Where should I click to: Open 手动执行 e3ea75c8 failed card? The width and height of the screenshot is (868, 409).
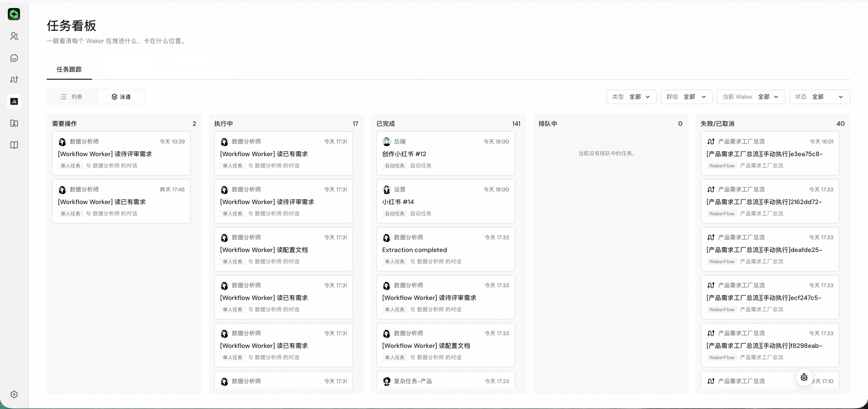pyautogui.click(x=769, y=153)
